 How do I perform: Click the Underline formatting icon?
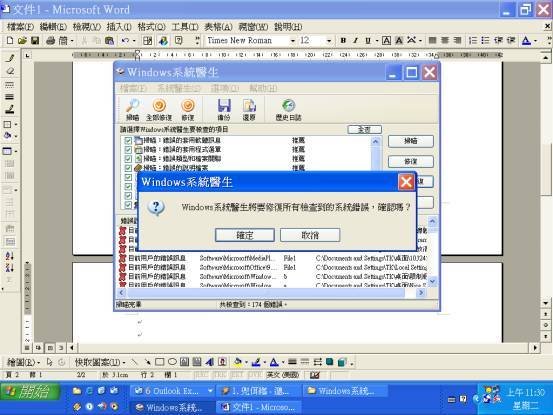click(368, 41)
